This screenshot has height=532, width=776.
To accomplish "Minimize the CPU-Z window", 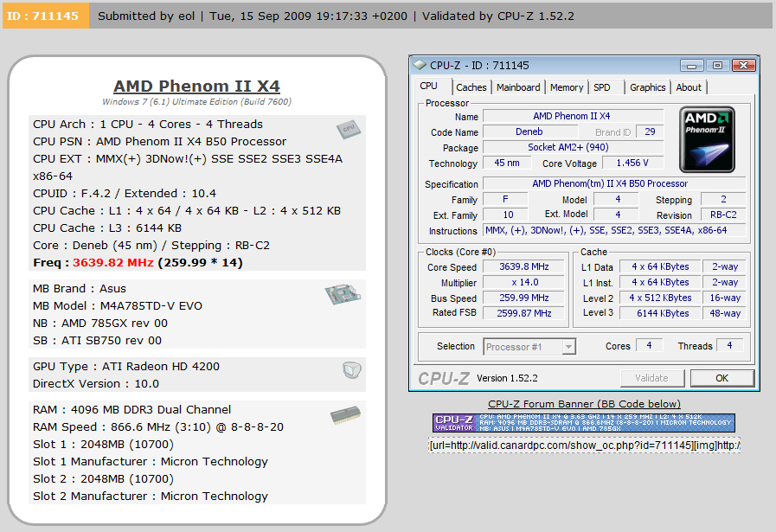I will click(692, 66).
